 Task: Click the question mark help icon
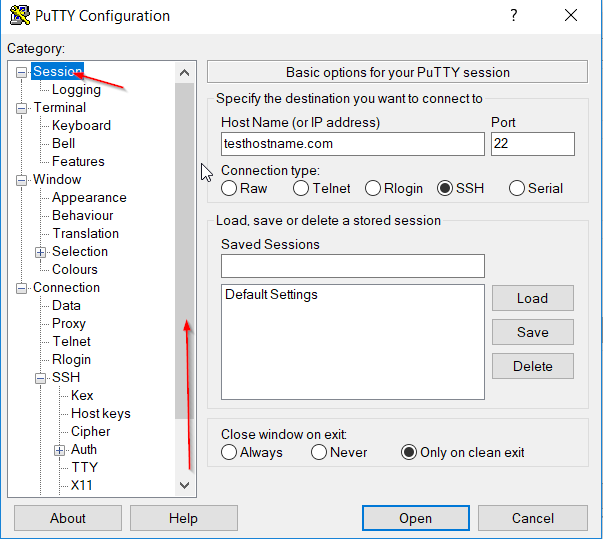point(514,16)
